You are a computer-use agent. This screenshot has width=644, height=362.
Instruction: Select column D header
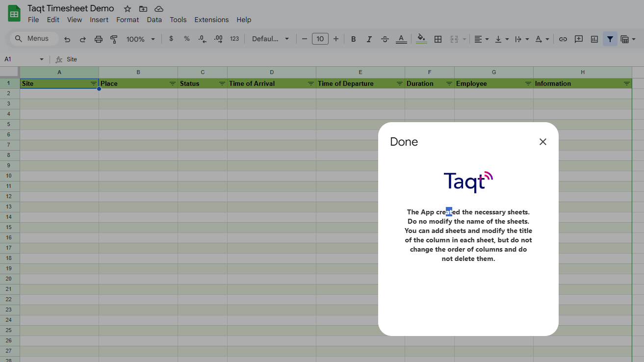pos(272,72)
